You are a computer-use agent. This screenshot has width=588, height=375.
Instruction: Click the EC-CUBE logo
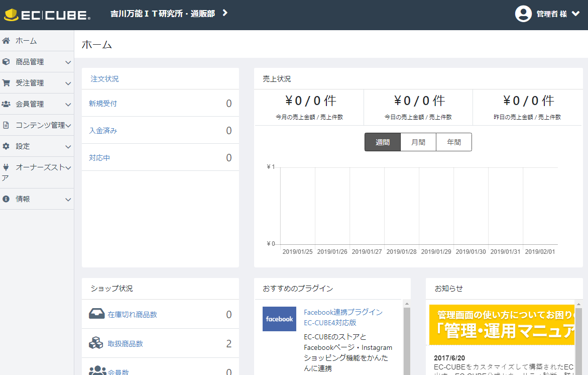pyautogui.click(x=47, y=15)
